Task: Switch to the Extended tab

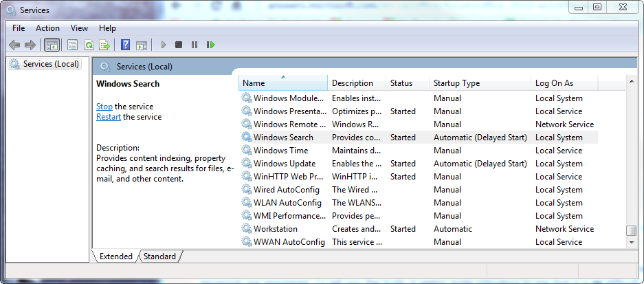Action: (116, 256)
